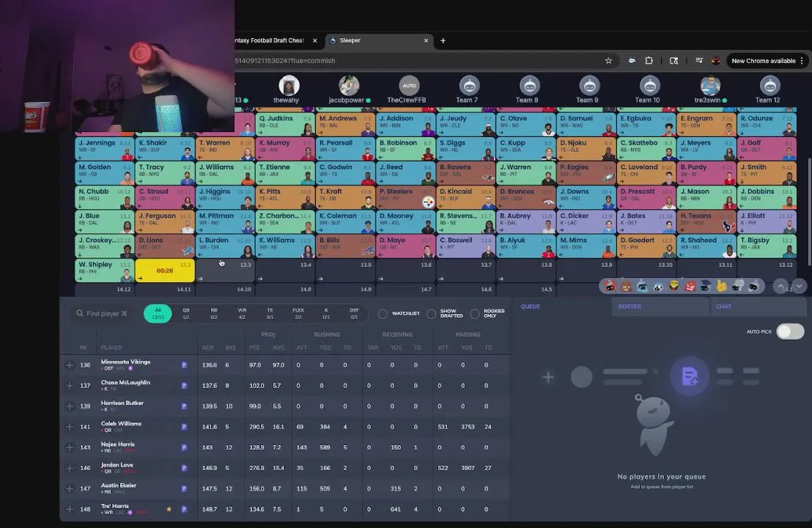Open the Chrome extensions puzzle icon
The height and width of the screenshot is (528, 812).
649,61
